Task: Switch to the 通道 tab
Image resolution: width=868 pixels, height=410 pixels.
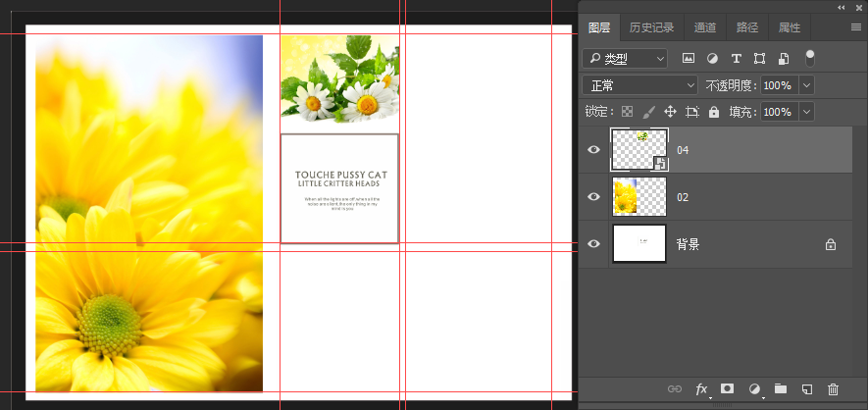Action: point(704,27)
